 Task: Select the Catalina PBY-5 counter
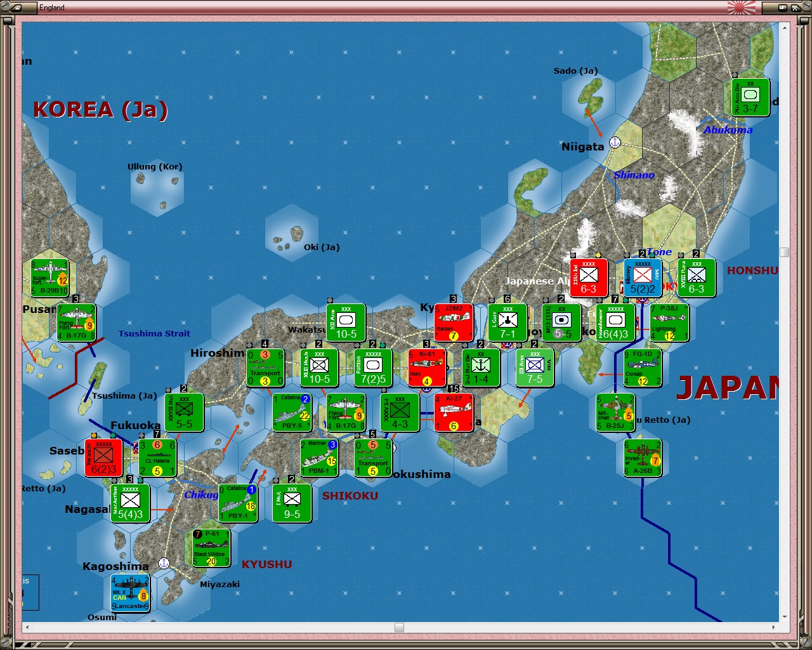[x=292, y=413]
